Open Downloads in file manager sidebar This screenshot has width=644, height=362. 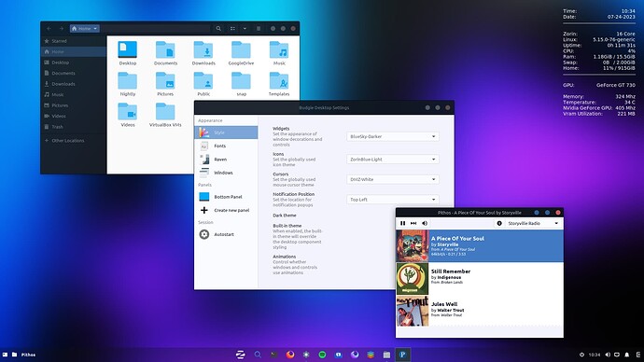point(74,84)
